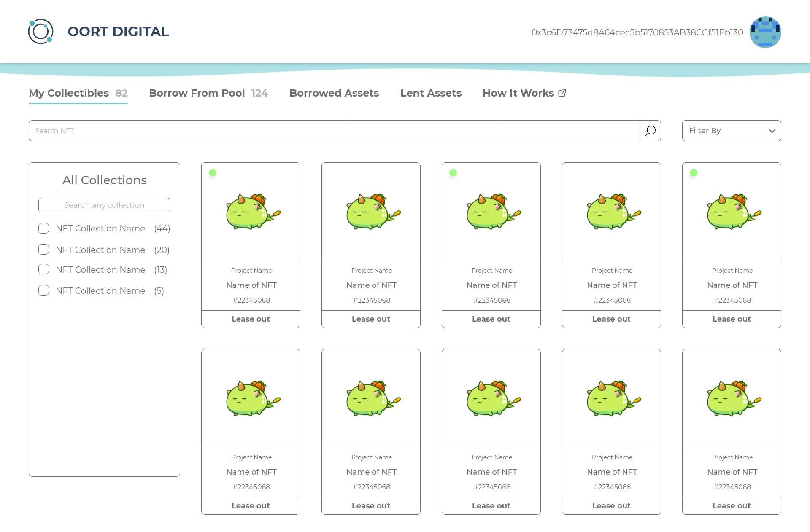Click the Oort Digital logo icon
The height and width of the screenshot is (532, 810).
pyautogui.click(x=40, y=32)
